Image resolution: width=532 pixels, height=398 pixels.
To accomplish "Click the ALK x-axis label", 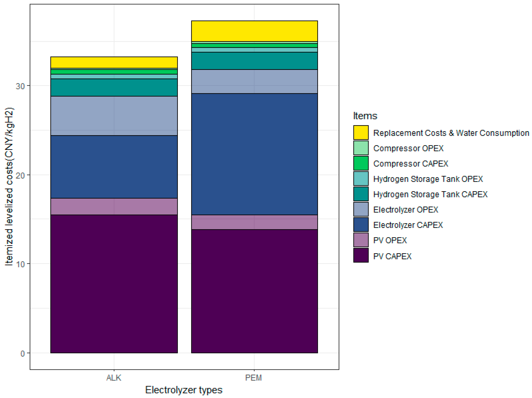I will coord(114,378).
